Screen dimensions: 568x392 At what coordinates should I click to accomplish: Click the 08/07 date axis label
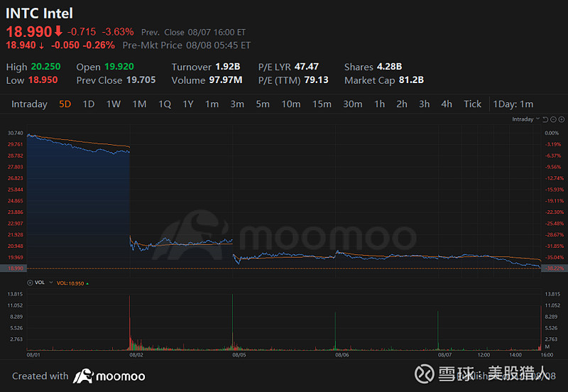tap(445, 355)
